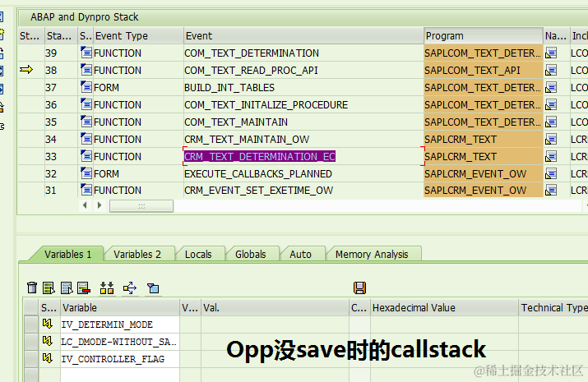Click the stack type icon for level 39
Viewport: 588px width, 382px height.
(x=86, y=53)
